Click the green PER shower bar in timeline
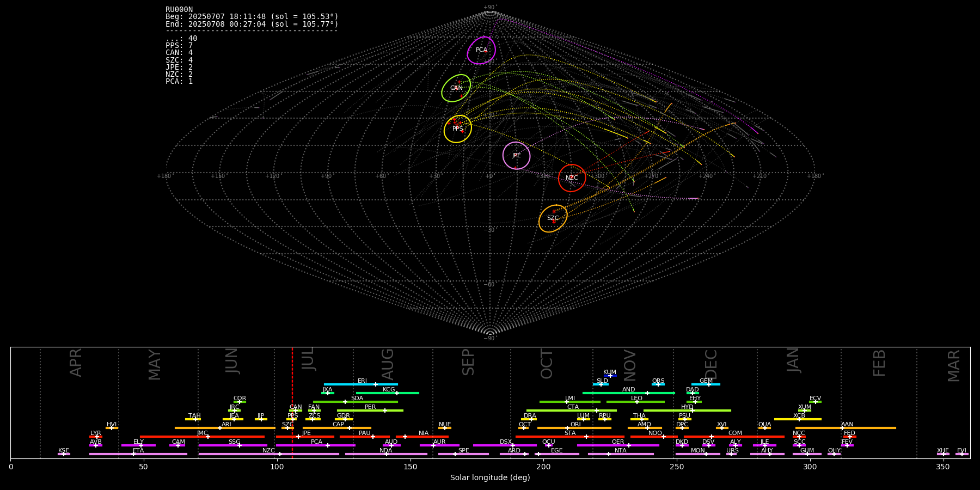 click(x=370, y=411)
